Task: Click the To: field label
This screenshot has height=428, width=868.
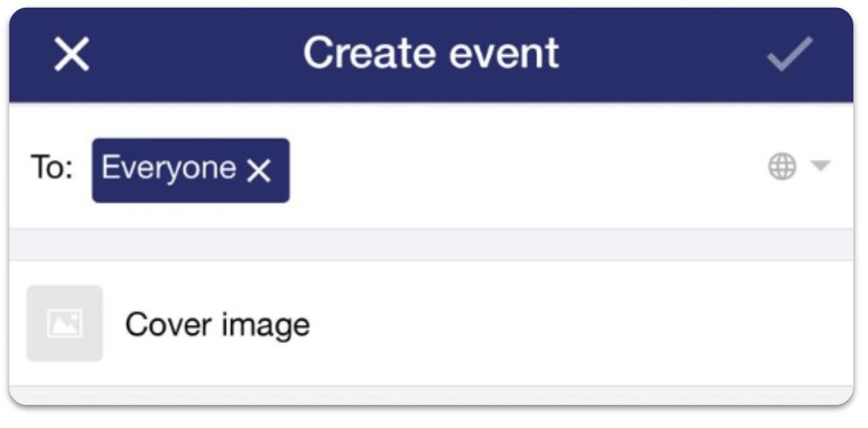Action: pyautogui.click(x=52, y=167)
